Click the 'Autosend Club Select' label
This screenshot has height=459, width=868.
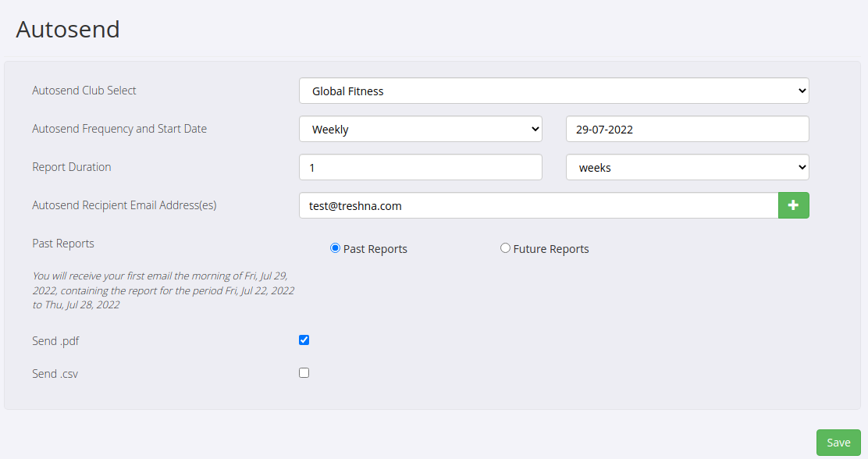[x=84, y=91]
